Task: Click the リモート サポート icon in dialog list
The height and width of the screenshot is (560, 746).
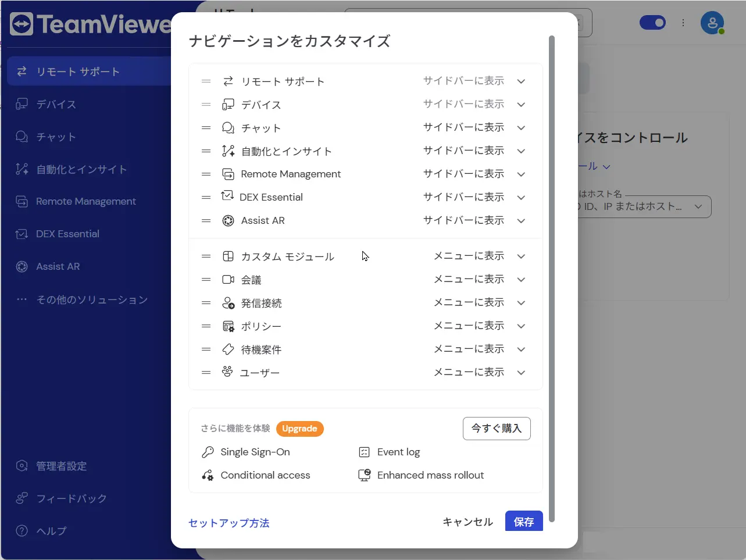Action: pyautogui.click(x=228, y=81)
